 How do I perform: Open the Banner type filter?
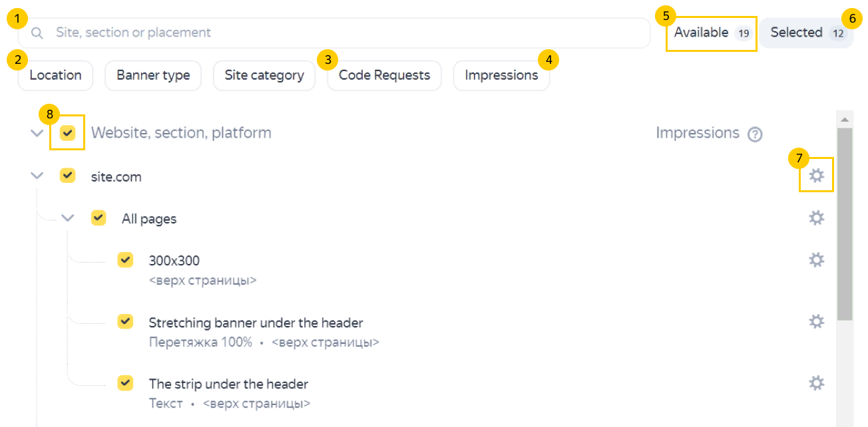(x=153, y=75)
